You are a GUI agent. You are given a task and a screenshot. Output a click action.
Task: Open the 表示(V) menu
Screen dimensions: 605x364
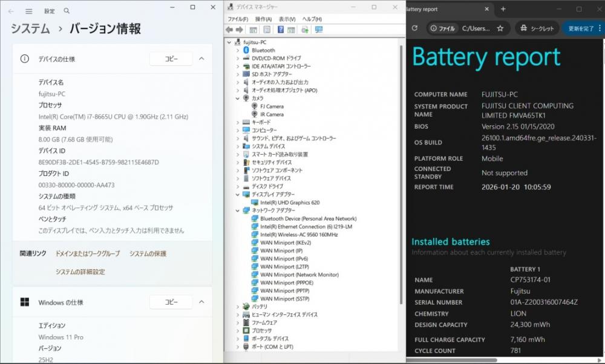pos(287,19)
